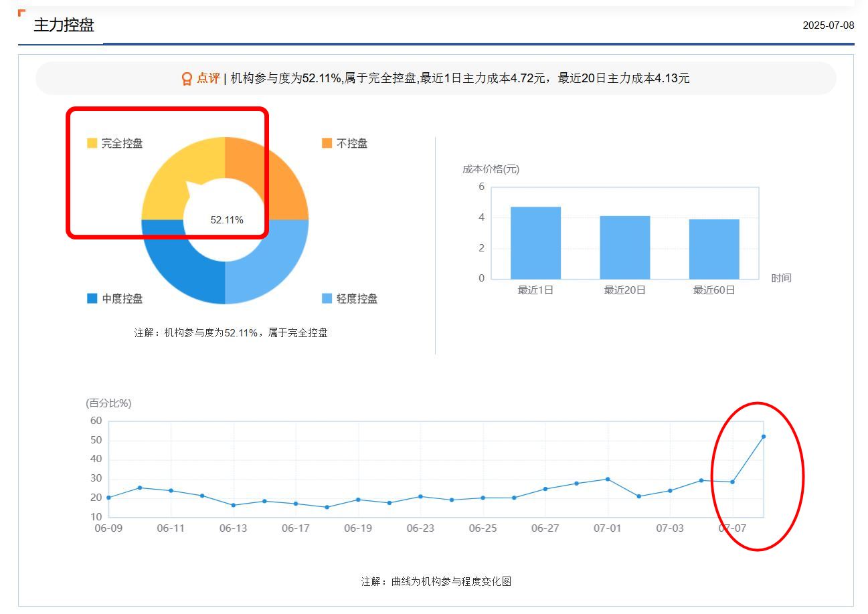Click the 轻度控盘 legend label

(x=357, y=298)
